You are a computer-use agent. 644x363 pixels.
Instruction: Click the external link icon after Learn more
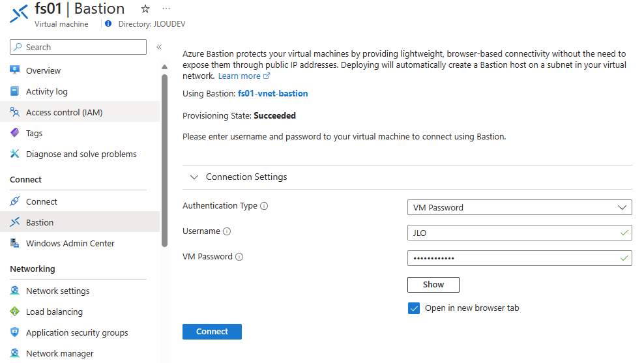click(x=267, y=76)
